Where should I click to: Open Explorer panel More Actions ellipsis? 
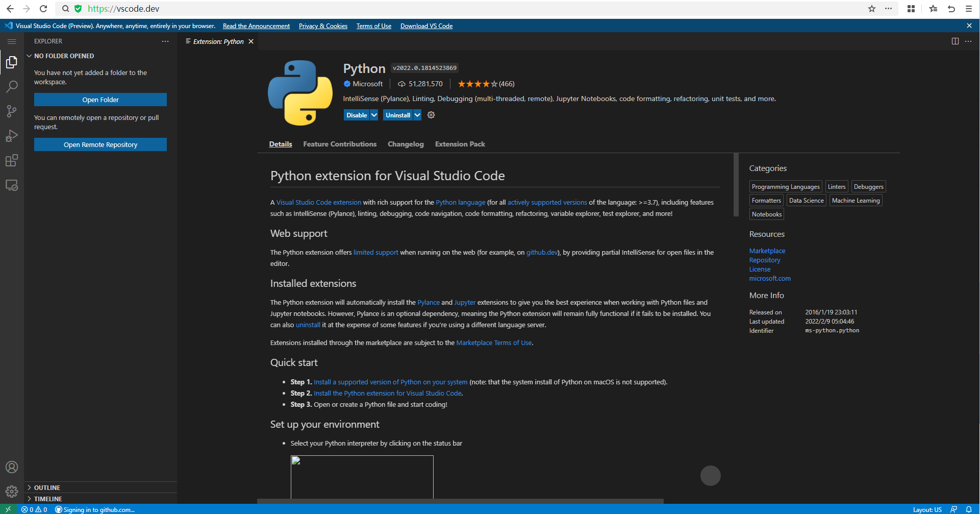point(165,41)
